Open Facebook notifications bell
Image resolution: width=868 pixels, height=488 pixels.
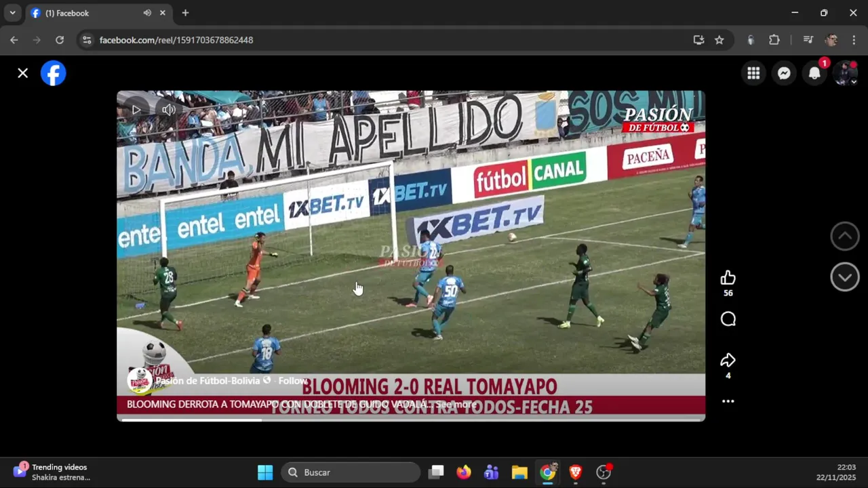click(x=814, y=73)
